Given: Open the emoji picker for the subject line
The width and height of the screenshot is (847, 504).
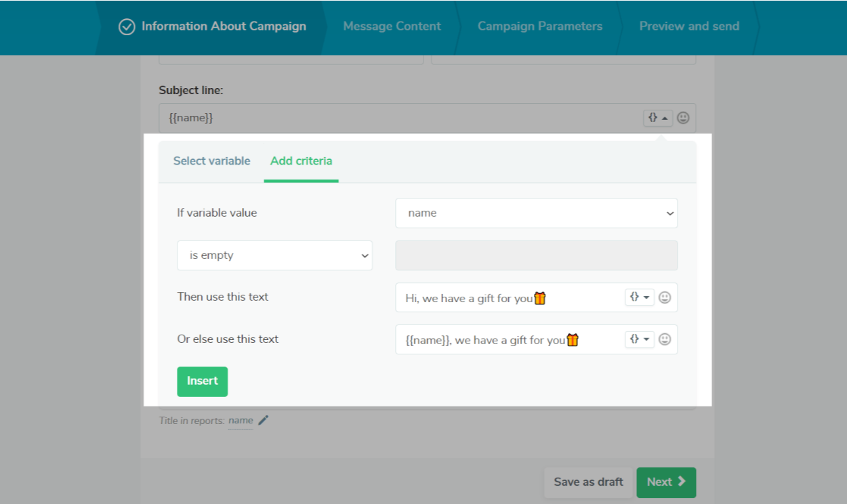Looking at the screenshot, I should pos(683,117).
